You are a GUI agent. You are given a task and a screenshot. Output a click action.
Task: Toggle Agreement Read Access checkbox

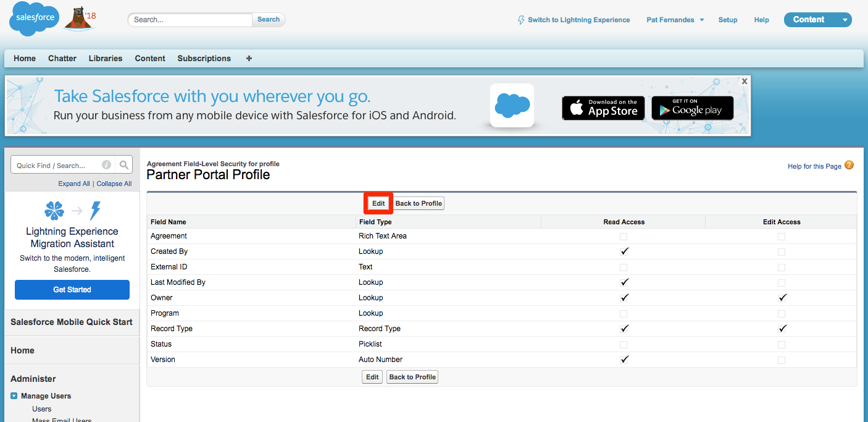[x=624, y=237]
